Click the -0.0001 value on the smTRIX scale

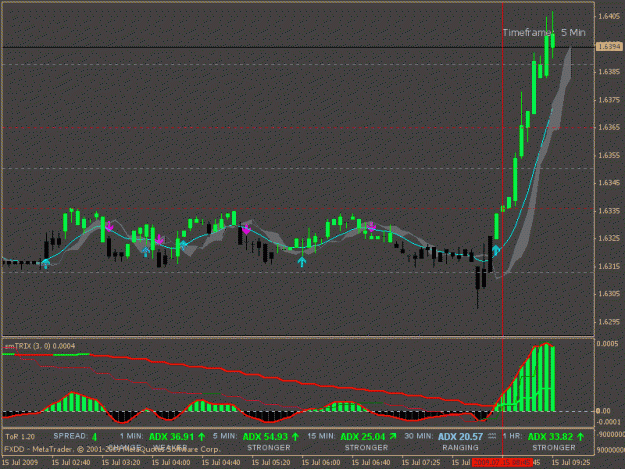click(609, 422)
